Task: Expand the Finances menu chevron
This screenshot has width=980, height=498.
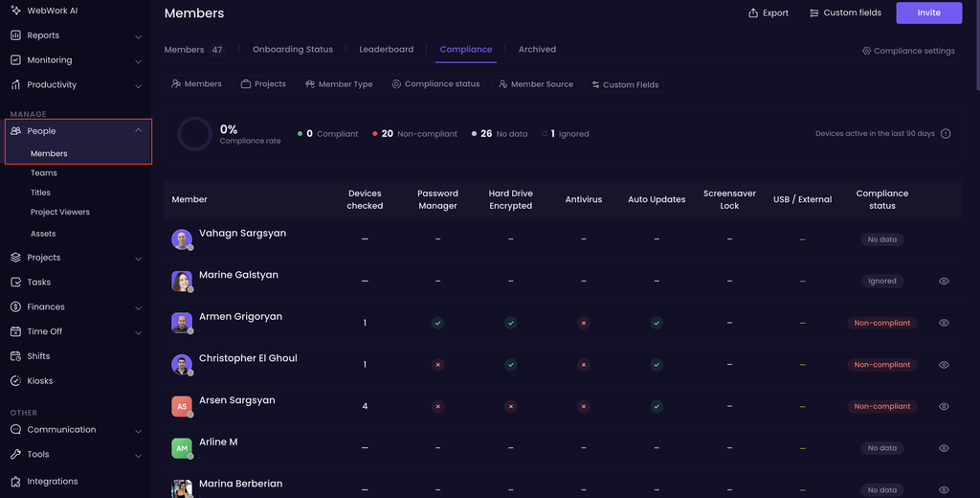Action: point(138,307)
